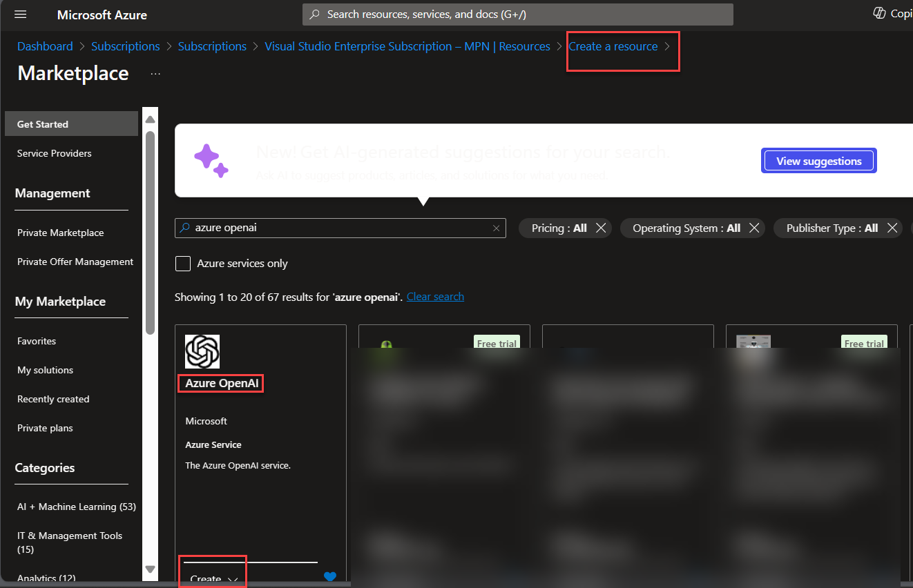
Task: Click the Create a resource breadcrumb
Action: [613, 46]
